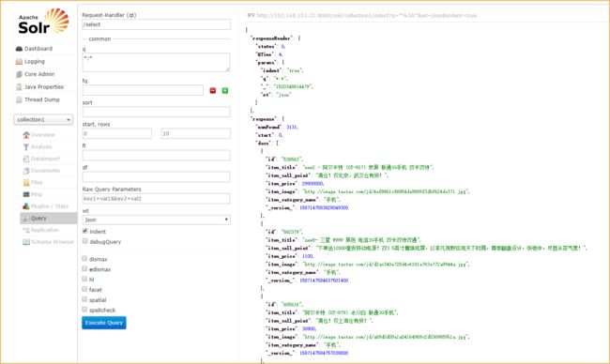Click the Overview house icon

click(x=26, y=135)
